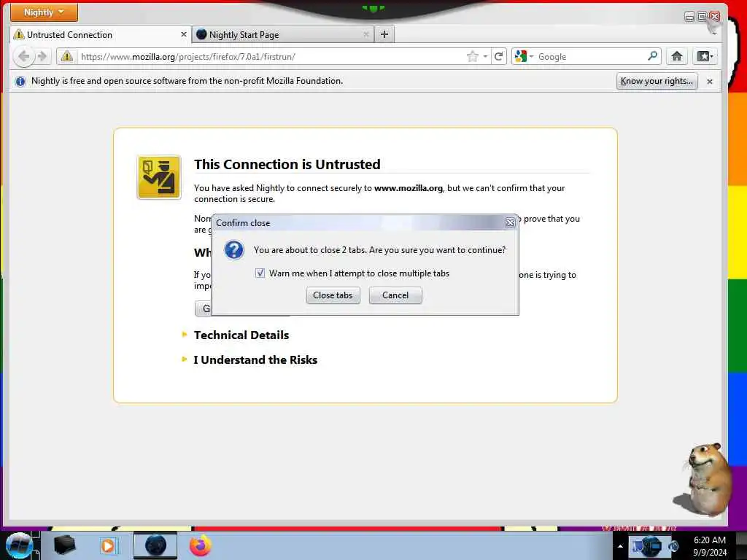Select the Nightly globe taskbar button
This screenshot has width=747, height=560.
point(155,545)
